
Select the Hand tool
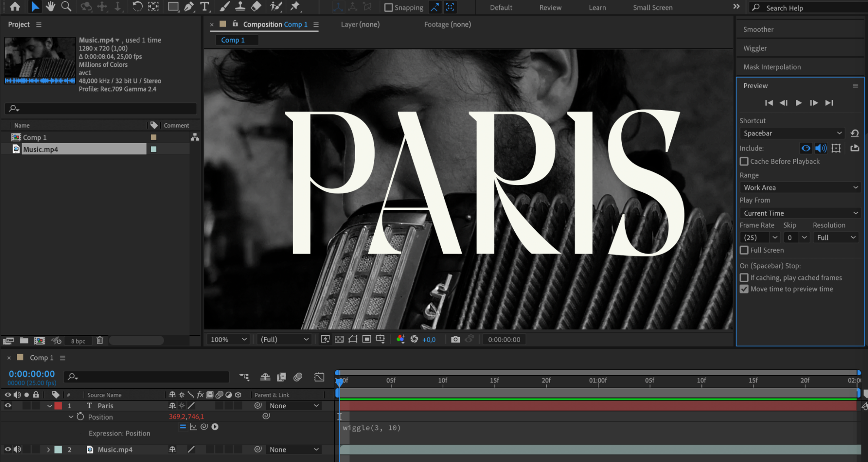(50, 7)
